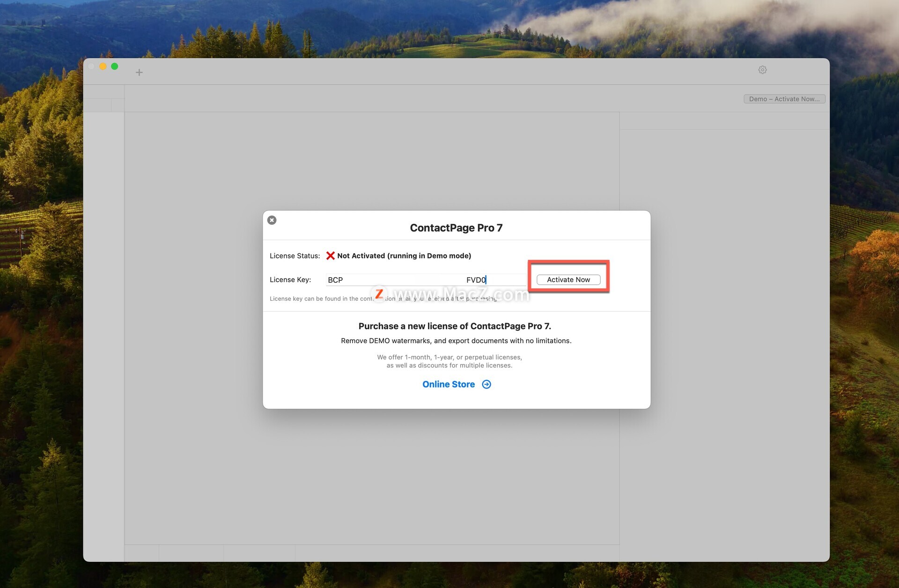Click the License Status label
The image size is (899, 588).
(295, 256)
